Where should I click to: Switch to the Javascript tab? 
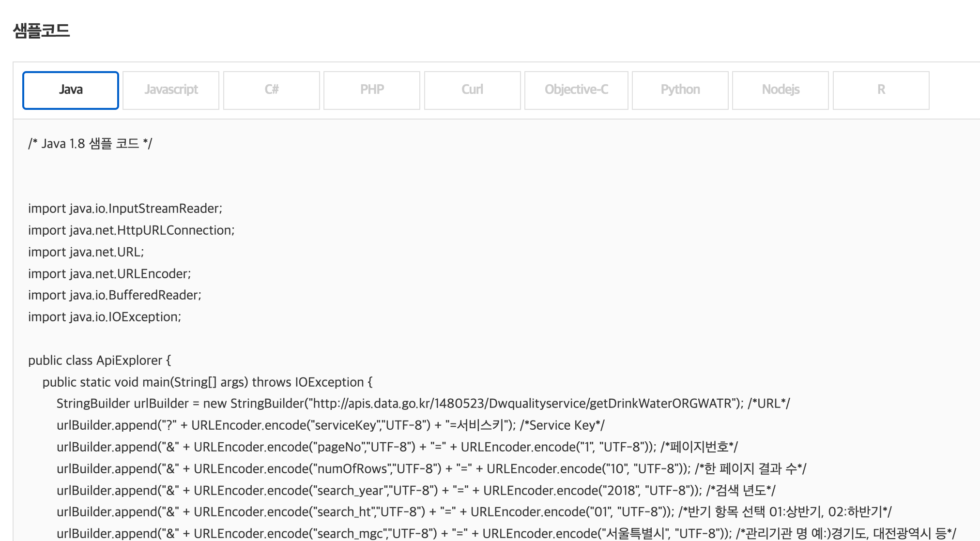[x=171, y=90]
